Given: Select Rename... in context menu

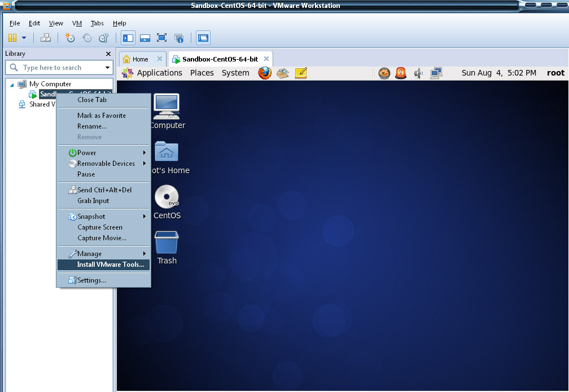Looking at the screenshot, I should tap(103, 126).
